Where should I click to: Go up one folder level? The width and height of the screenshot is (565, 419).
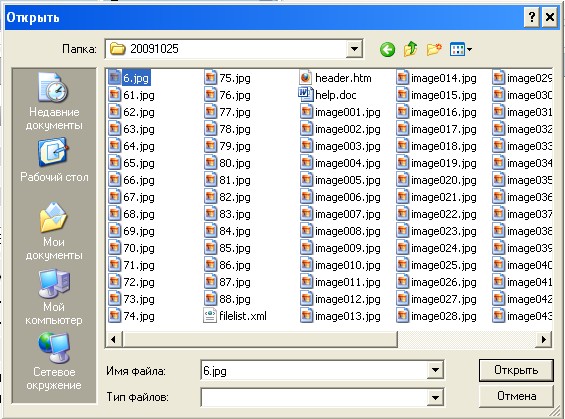410,49
